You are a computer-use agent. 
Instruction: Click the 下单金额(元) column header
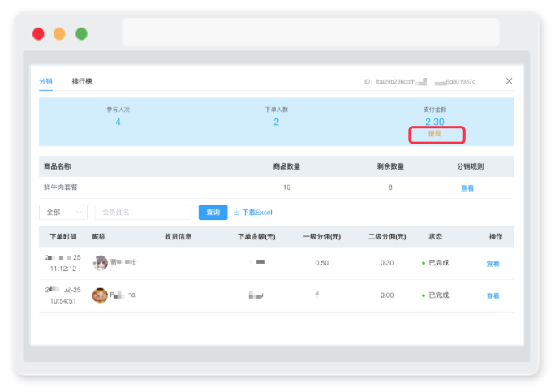tap(256, 236)
